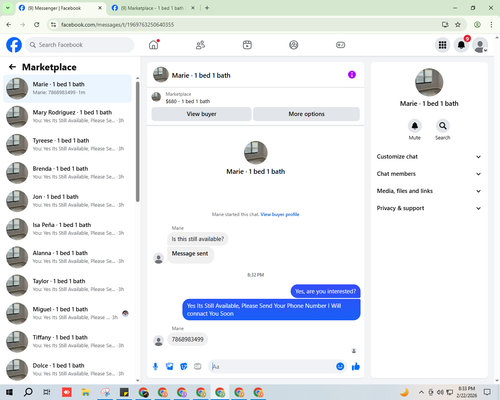The height and width of the screenshot is (400, 500).
Task: Open the Facebook menu grid icon
Action: (442, 45)
